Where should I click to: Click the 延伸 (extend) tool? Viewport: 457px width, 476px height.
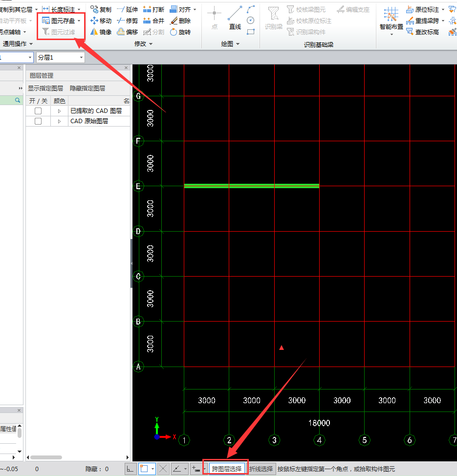coord(127,10)
